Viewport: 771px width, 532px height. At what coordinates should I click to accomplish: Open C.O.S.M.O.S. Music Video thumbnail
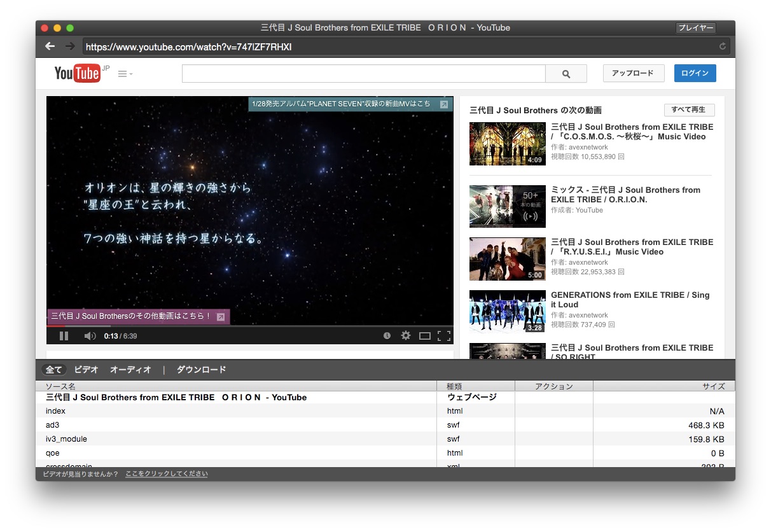[508, 144]
